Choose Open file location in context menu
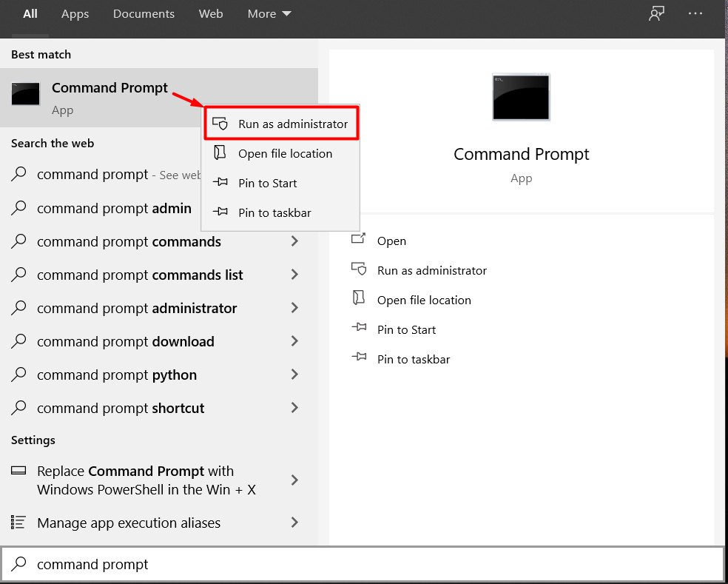Screen dimensions: 728x584 click(x=280, y=153)
